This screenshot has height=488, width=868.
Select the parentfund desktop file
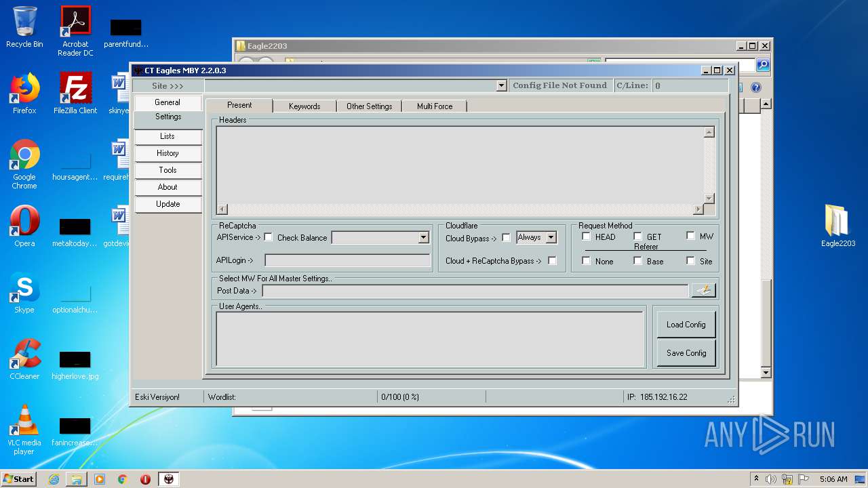click(x=126, y=33)
